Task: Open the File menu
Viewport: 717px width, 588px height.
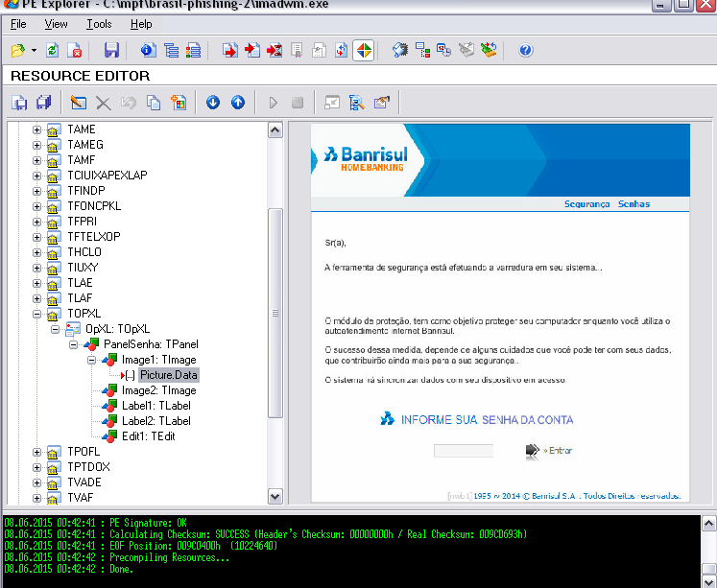Action: (18, 24)
